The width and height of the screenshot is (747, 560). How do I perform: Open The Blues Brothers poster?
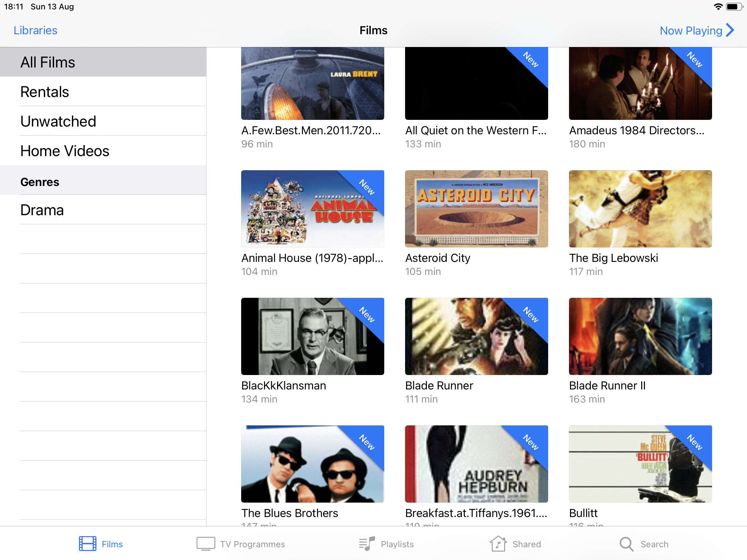coord(312,464)
